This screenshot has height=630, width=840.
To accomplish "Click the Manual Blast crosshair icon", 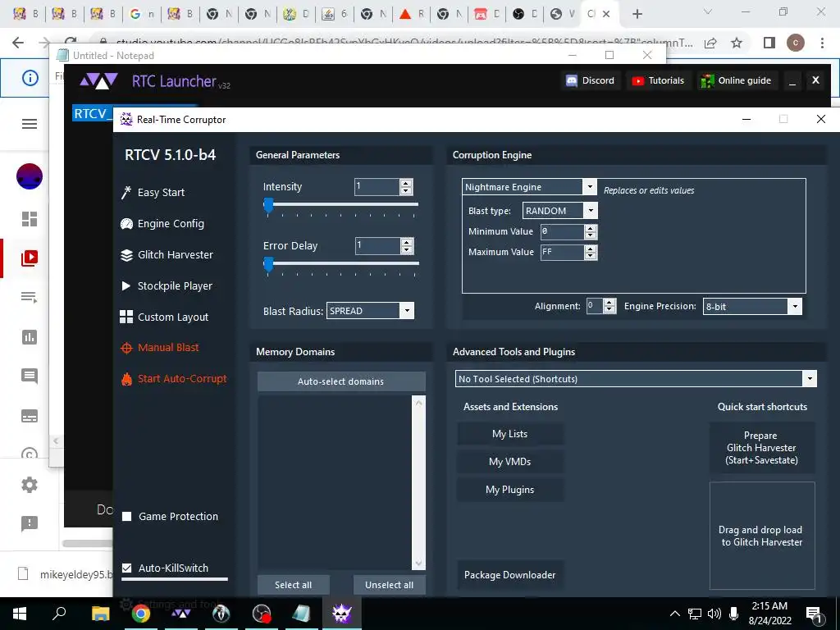I will pos(126,348).
